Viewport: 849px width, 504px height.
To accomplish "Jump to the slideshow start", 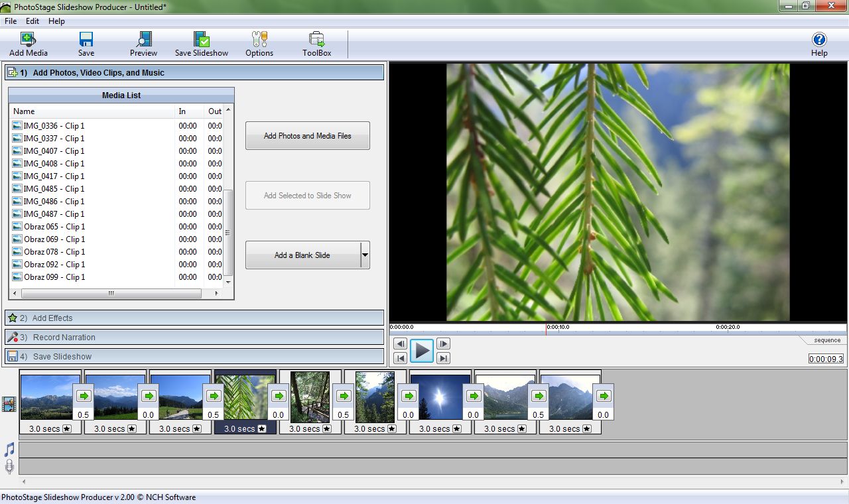I will [400, 358].
